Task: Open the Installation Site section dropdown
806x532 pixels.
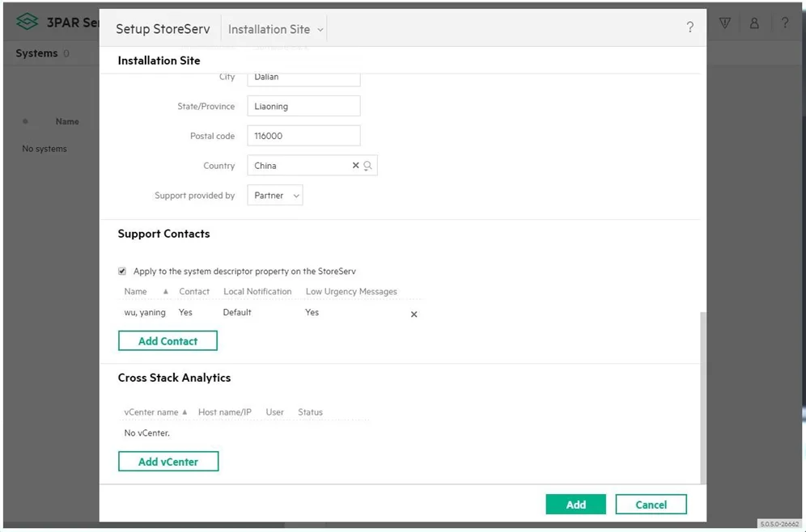Action: tap(275, 29)
